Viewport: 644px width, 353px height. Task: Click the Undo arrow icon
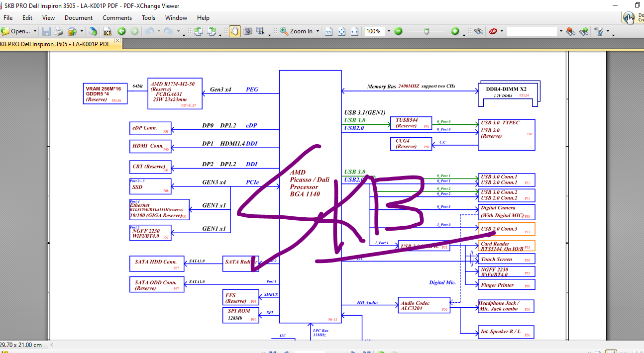(x=149, y=31)
